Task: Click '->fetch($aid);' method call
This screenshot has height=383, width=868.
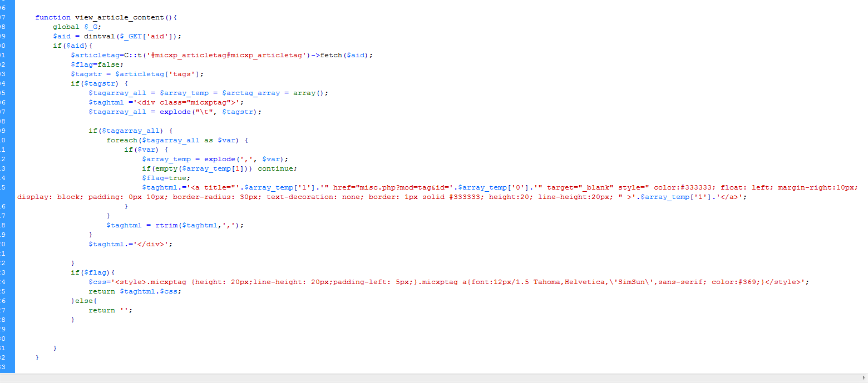Action: point(342,55)
